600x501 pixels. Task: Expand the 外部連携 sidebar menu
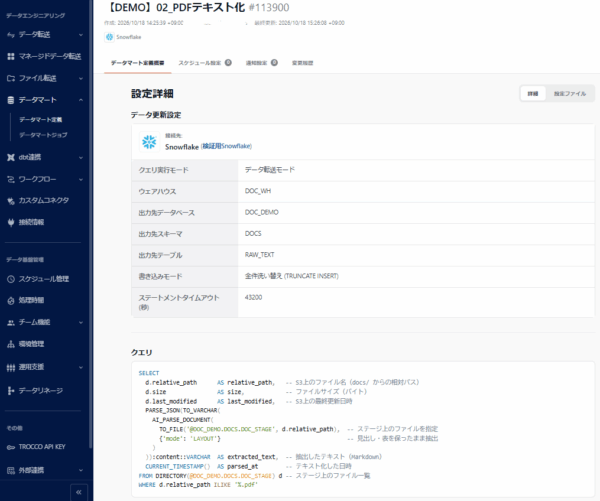(81, 470)
